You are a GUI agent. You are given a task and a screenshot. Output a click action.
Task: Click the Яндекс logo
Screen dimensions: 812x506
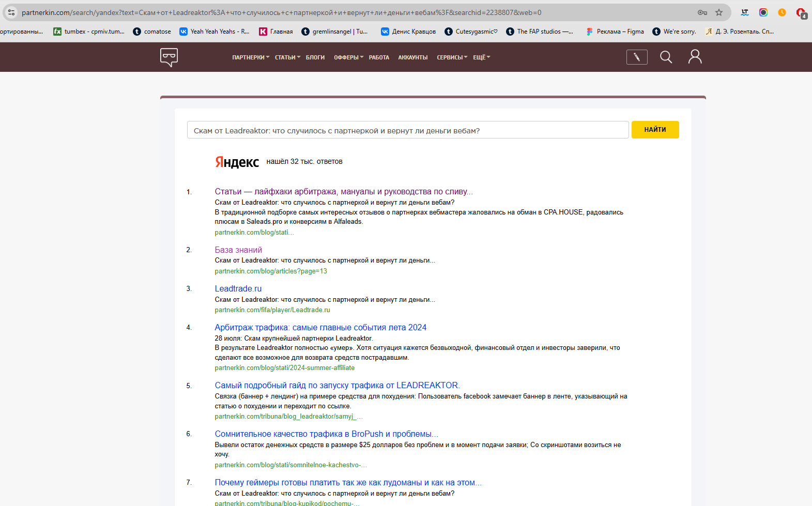(237, 162)
